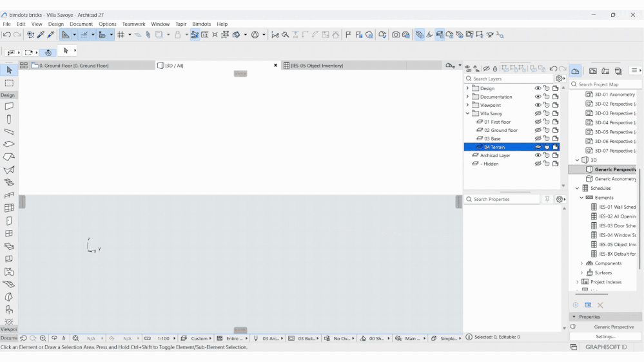Click the Search Properties field

coord(502,199)
